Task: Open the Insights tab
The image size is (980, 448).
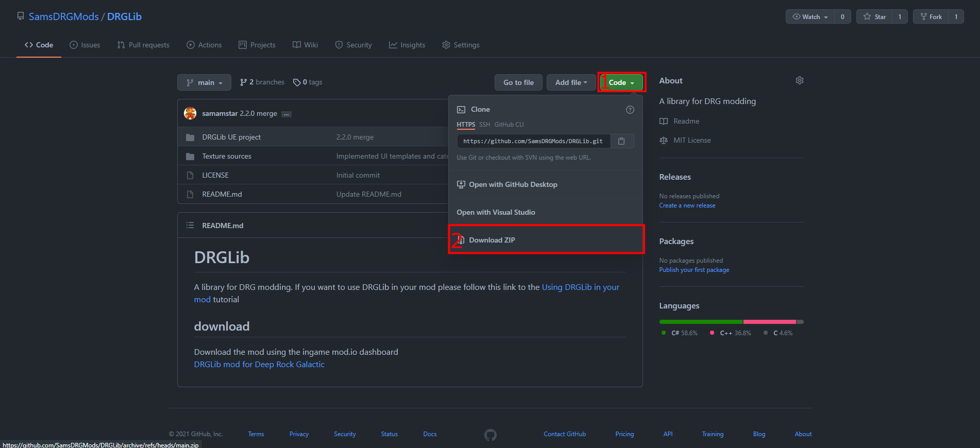Action: pos(407,45)
